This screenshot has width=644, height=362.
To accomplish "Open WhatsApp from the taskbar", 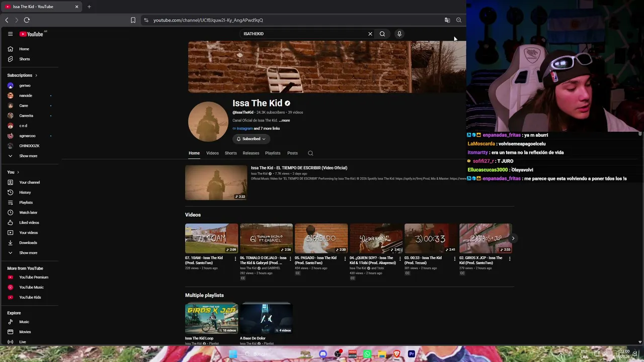I will tap(367, 354).
